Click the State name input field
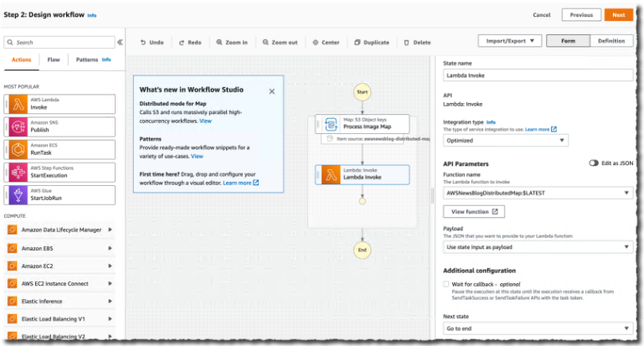644x346 pixels. click(538, 75)
